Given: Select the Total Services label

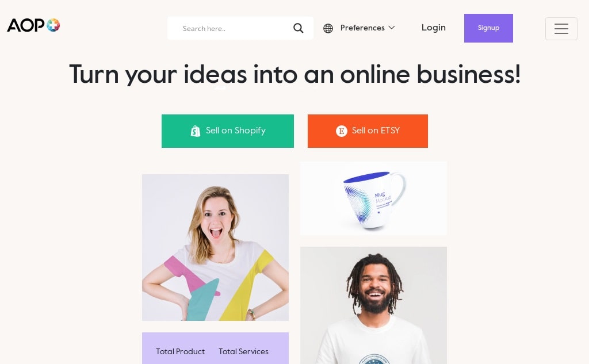Looking at the screenshot, I should 243,351.
